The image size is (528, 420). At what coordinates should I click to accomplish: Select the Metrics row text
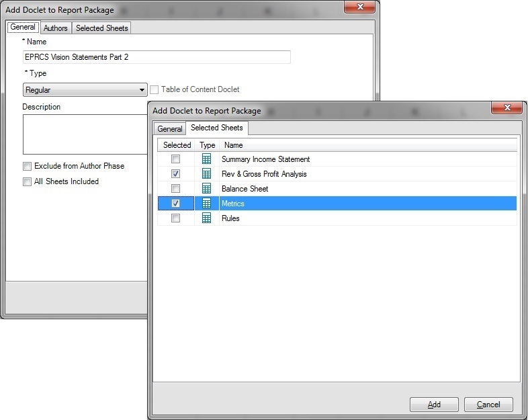click(232, 204)
